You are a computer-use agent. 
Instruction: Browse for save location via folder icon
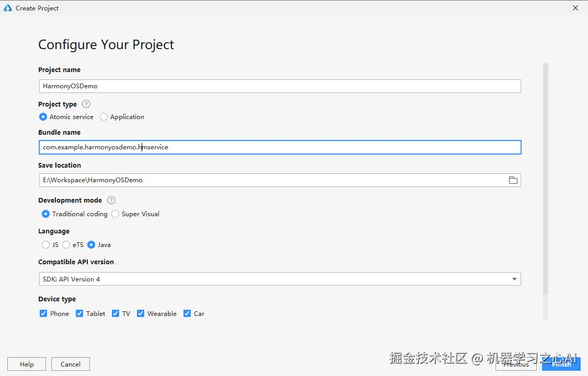[513, 180]
